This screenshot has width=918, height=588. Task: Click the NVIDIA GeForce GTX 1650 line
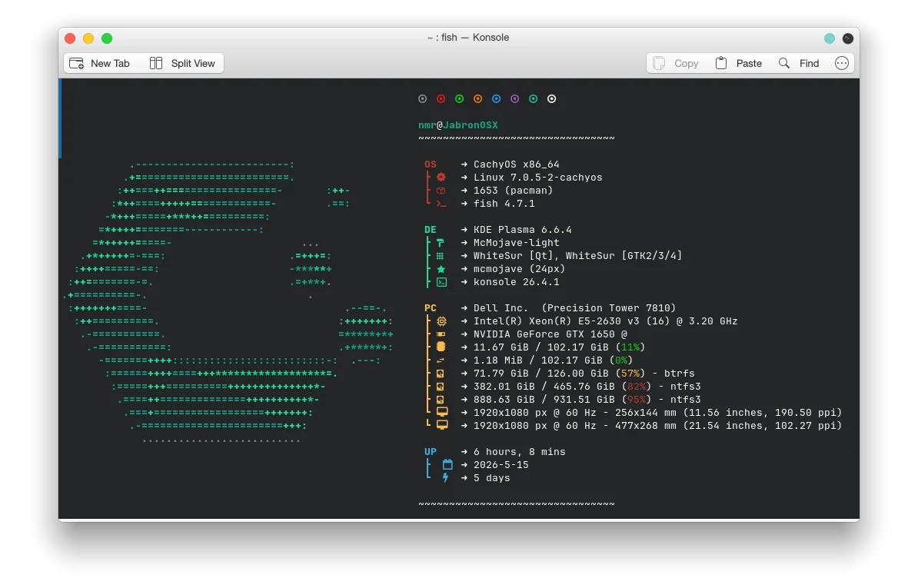(x=550, y=334)
